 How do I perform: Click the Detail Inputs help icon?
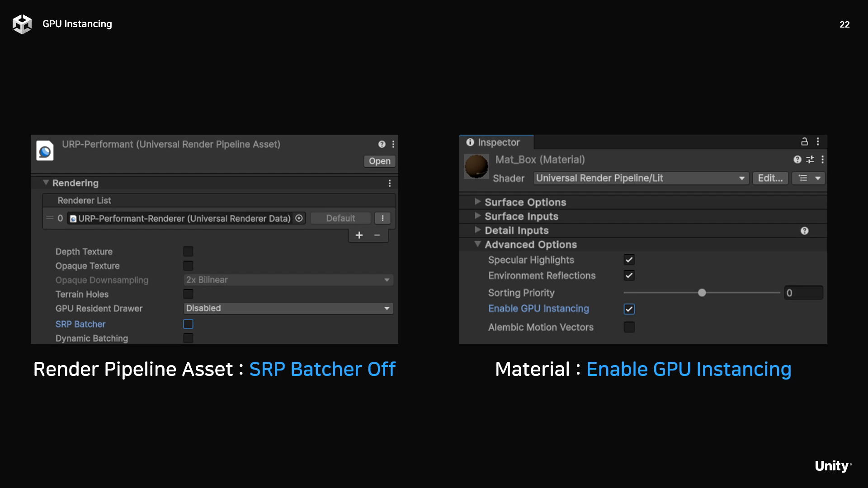(x=804, y=231)
